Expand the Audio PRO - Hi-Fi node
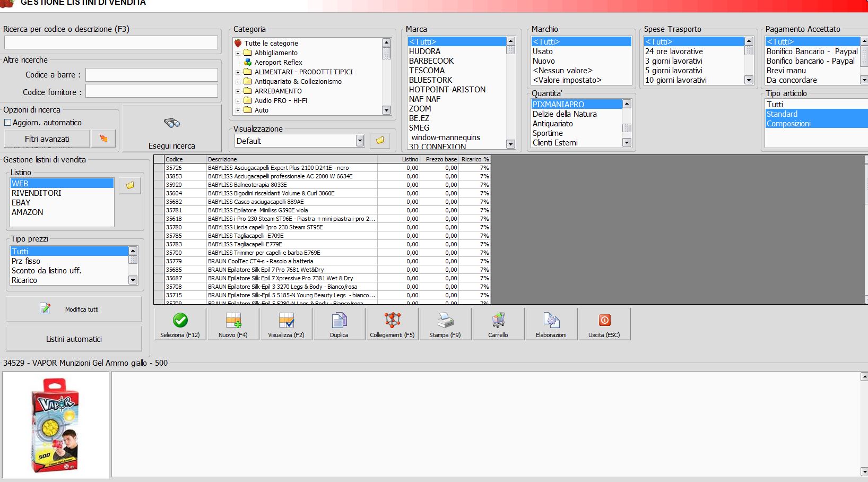This screenshot has height=482, width=868. click(238, 101)
